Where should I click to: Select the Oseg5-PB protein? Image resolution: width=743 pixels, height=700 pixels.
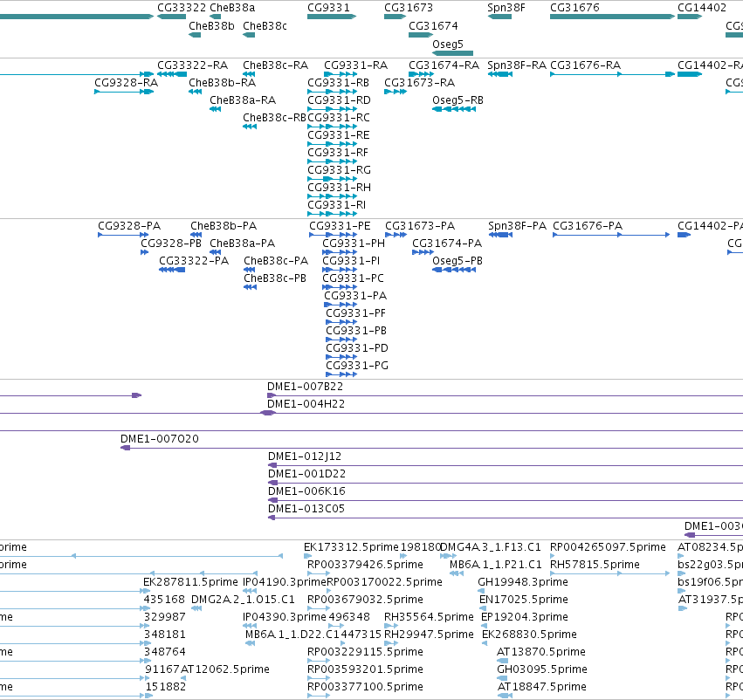pos(453,270)
